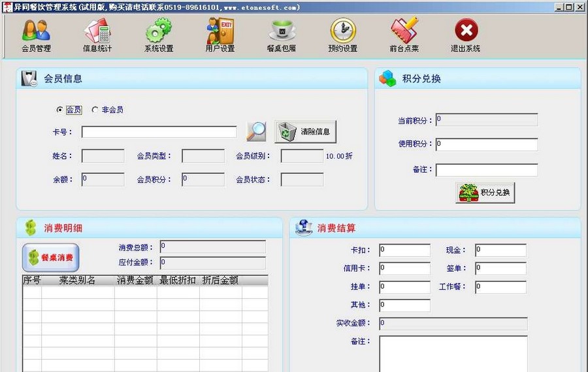
Task: Focus the 现金 payment field
Action: click(x=500, y=250)
